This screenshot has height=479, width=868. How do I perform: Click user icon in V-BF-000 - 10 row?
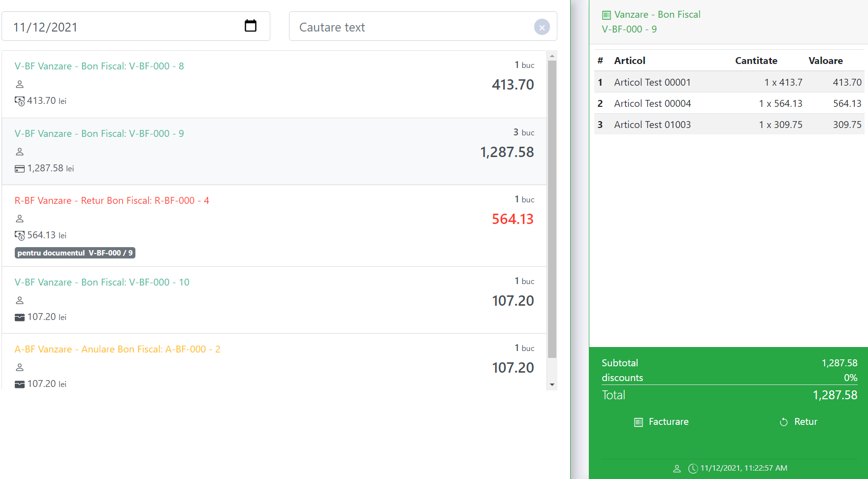(x=20, y=300)
